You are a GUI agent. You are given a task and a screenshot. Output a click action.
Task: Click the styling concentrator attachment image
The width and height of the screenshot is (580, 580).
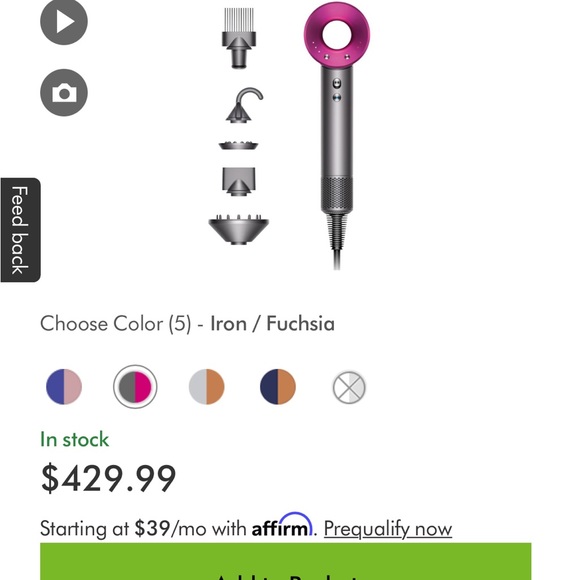tap(239, 182)
